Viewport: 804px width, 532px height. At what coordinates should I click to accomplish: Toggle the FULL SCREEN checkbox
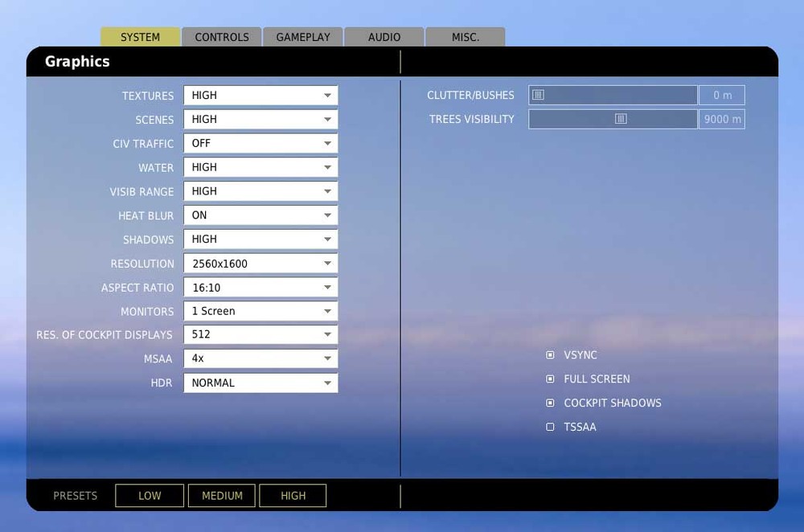(550, 379)
